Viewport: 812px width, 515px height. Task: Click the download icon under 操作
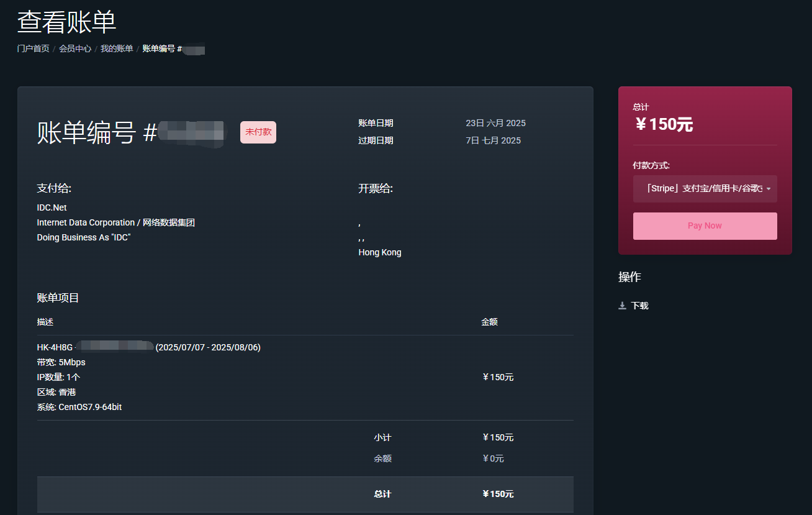(x=622, y=306)
